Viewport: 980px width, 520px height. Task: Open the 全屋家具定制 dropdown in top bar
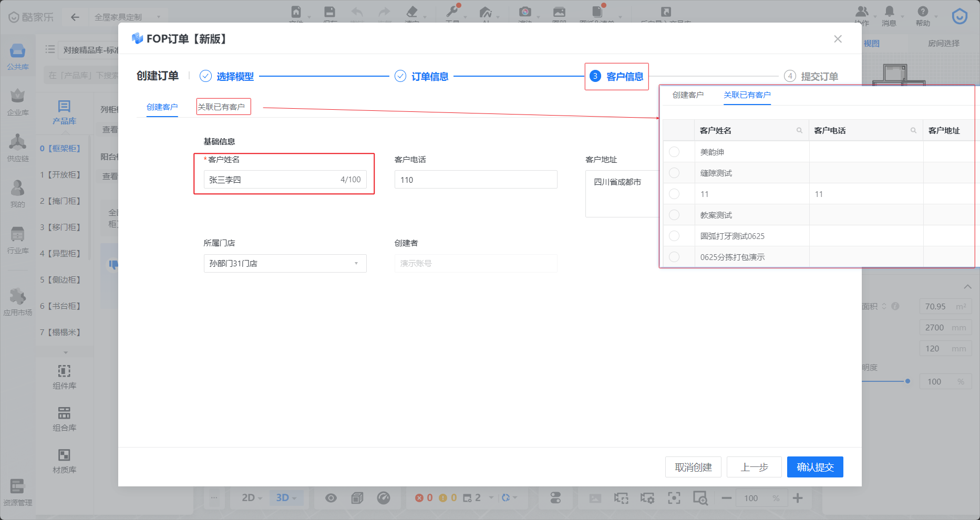[127, 17]
